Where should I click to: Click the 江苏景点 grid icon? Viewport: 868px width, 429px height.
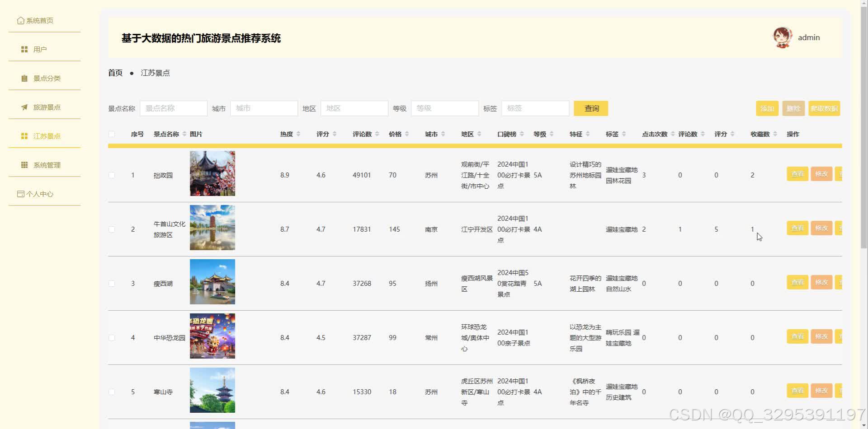pos(24,135)
